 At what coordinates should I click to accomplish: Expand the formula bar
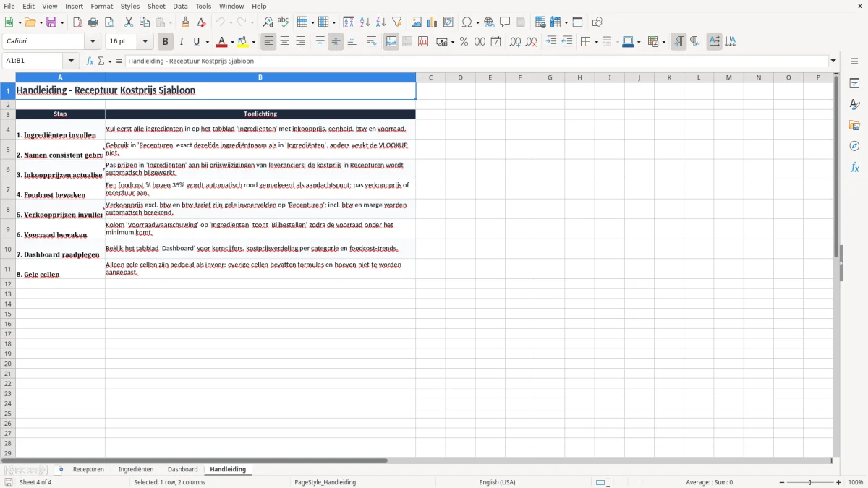(833, 61)
